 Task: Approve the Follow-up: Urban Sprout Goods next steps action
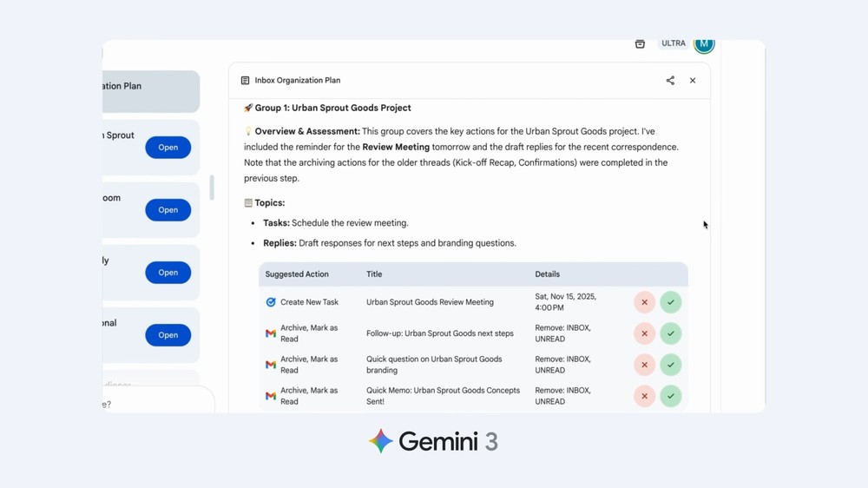coord(670,333)
